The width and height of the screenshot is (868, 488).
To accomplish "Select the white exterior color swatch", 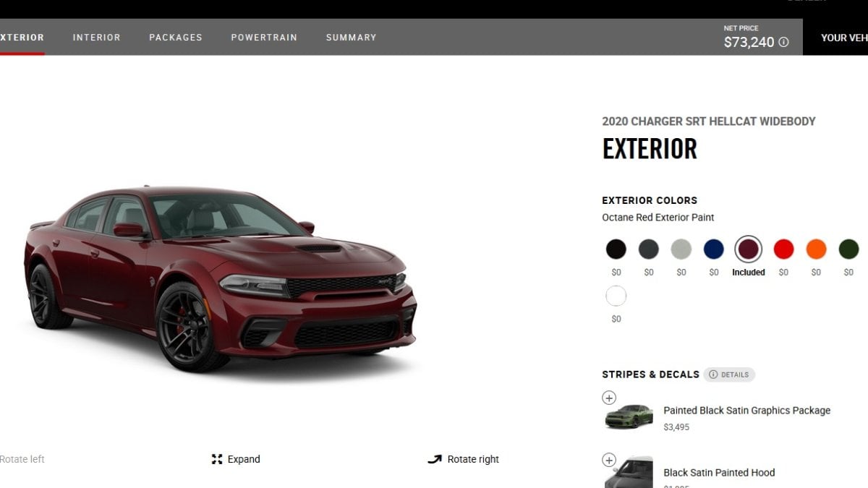I will click(616, 296).
